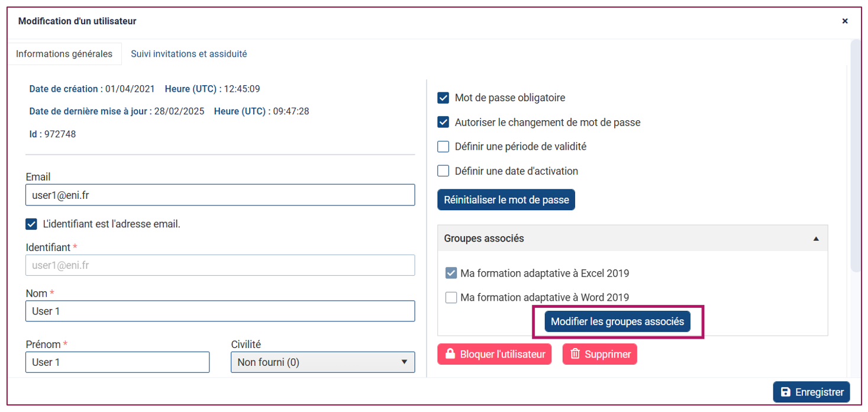Click the lock icon on Bloquer l'utilisateur
The height and width of the screenshot is (412, 868).
[450, 354]
